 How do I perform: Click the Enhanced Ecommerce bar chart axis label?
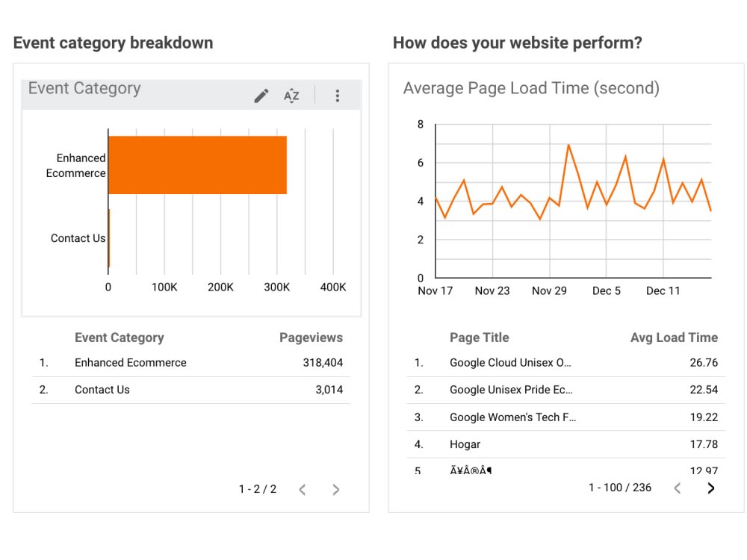tap(75, 166)
